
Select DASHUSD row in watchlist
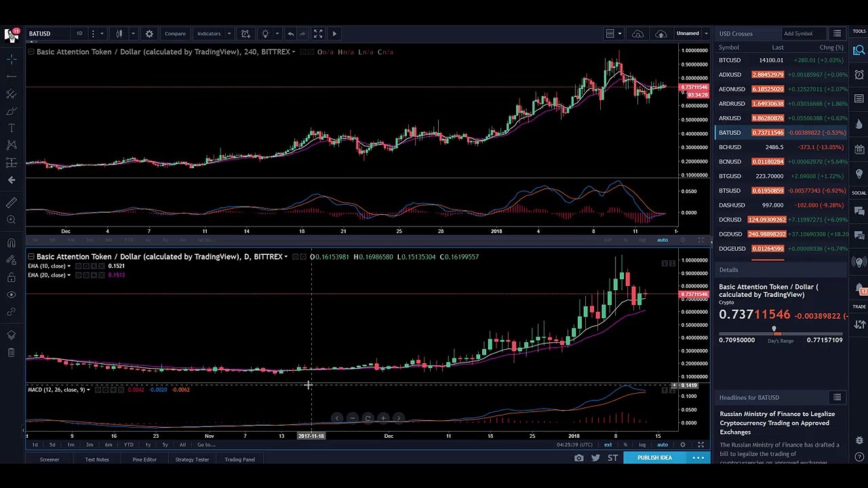pos(781,205)
